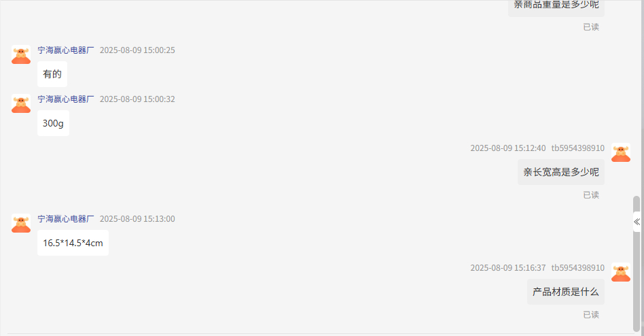Open 宁海赢心电器厂 name at 15:00:32

[66, 99]
